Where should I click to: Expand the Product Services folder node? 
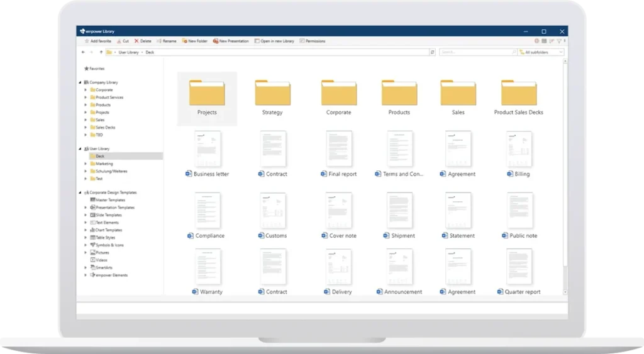coord(86,97)
